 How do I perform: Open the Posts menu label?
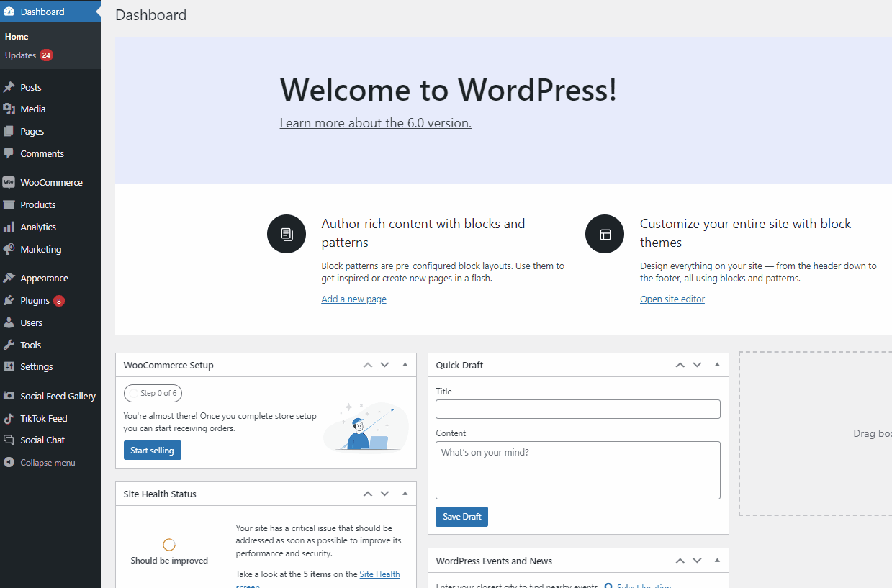point(31,87)
